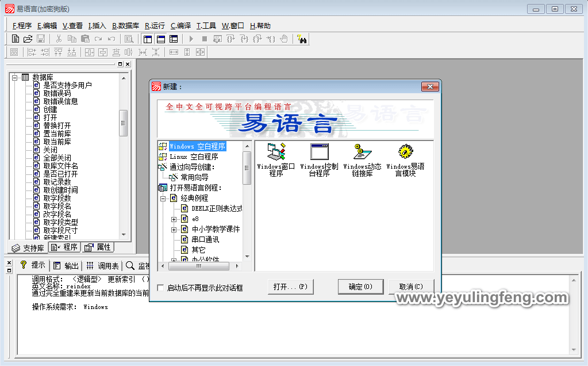Click the redo arrow toolbar icon

[98, 39]
